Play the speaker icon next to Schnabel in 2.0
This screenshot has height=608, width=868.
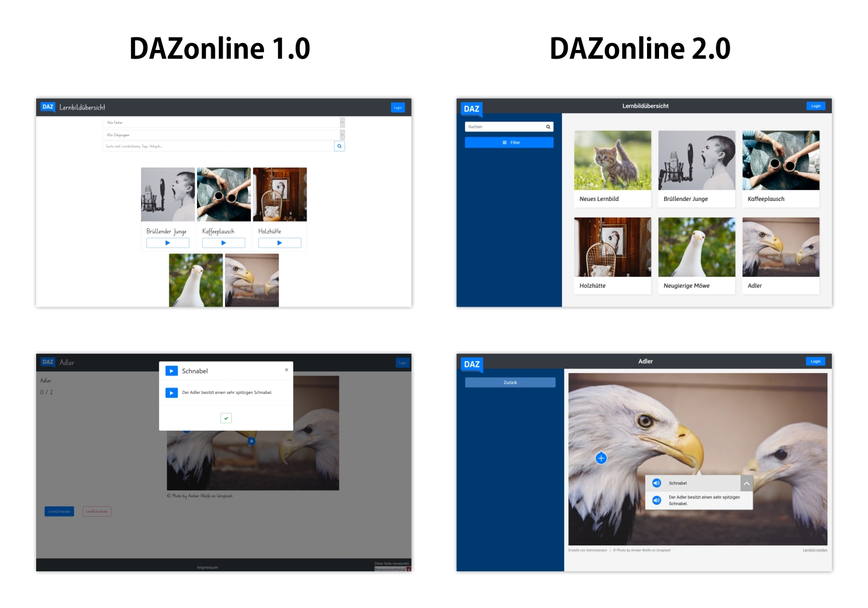pos(657,483)
